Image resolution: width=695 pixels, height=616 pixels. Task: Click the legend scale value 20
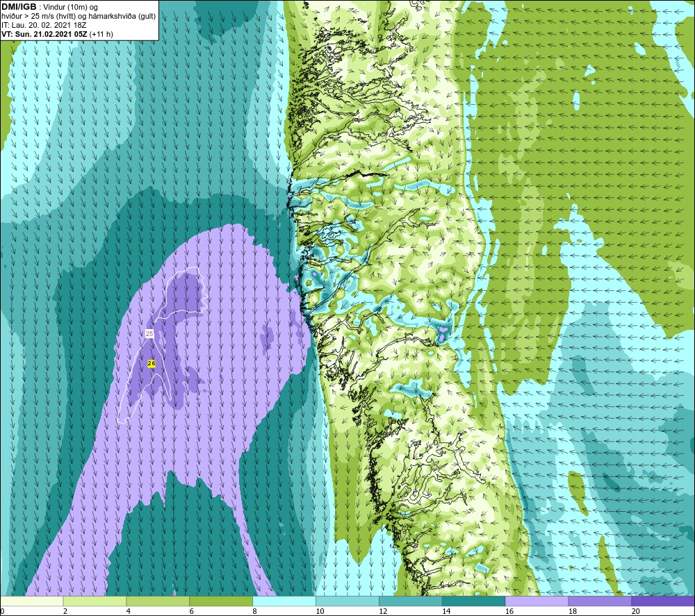point(636,611)
